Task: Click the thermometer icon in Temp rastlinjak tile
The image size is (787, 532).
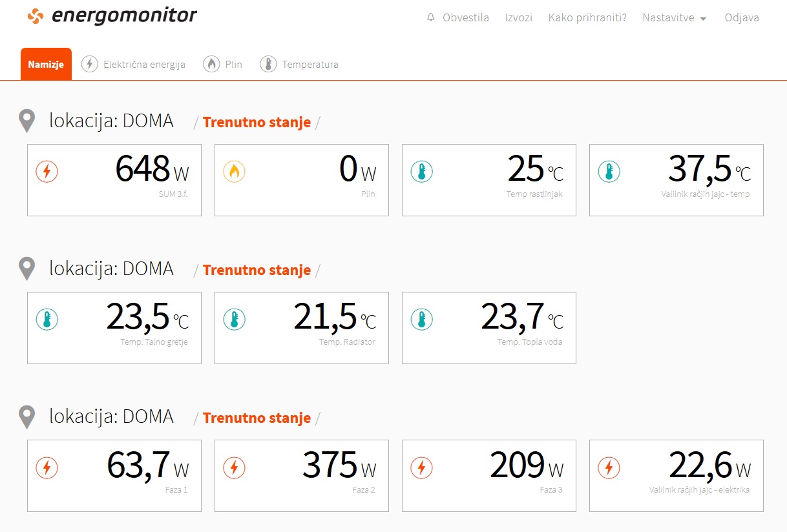Action: coord(421,172)
